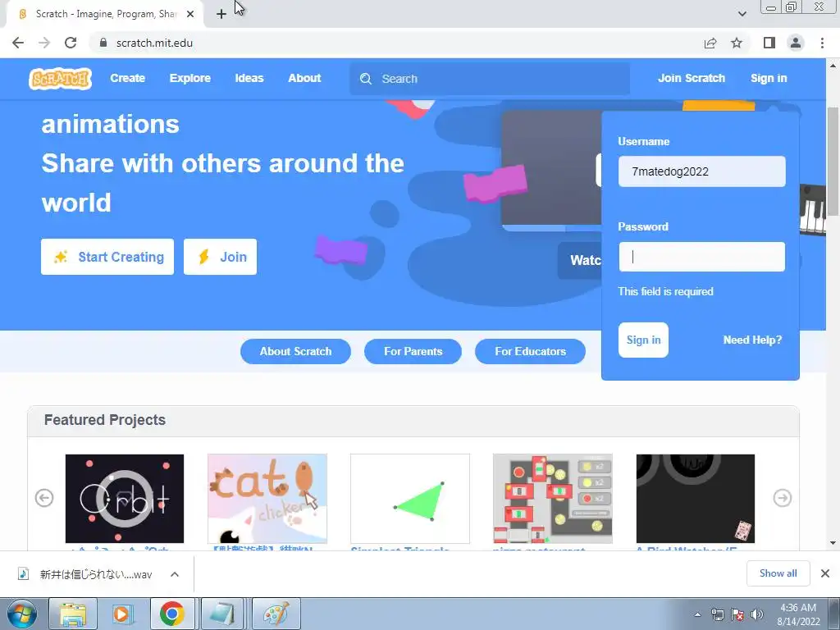Image resolution: width=840 pixels, height=630 pixels.
Task: Open the Windows Start button
Action: pyautogui.click(x=22, y=614)
